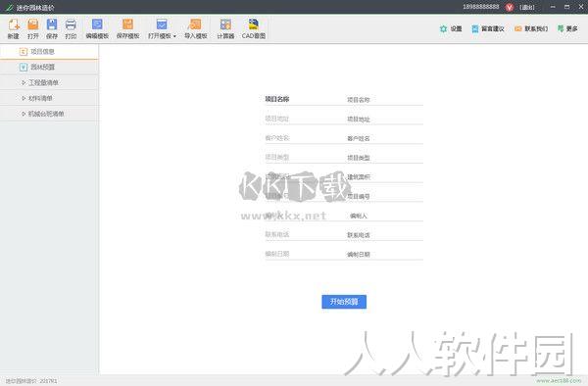The height and width of the screenshot is (386, 588).
Task: Click the blue 开始预算 button
Action: (x=344, y=302)
